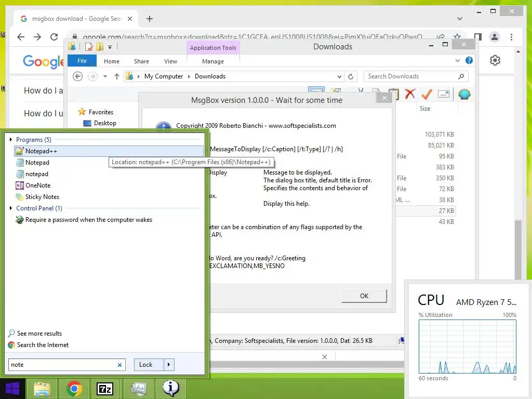This screenshot has width=532, height=399.
Task: Bookmark this page with the star
Action: click(457, 37)
